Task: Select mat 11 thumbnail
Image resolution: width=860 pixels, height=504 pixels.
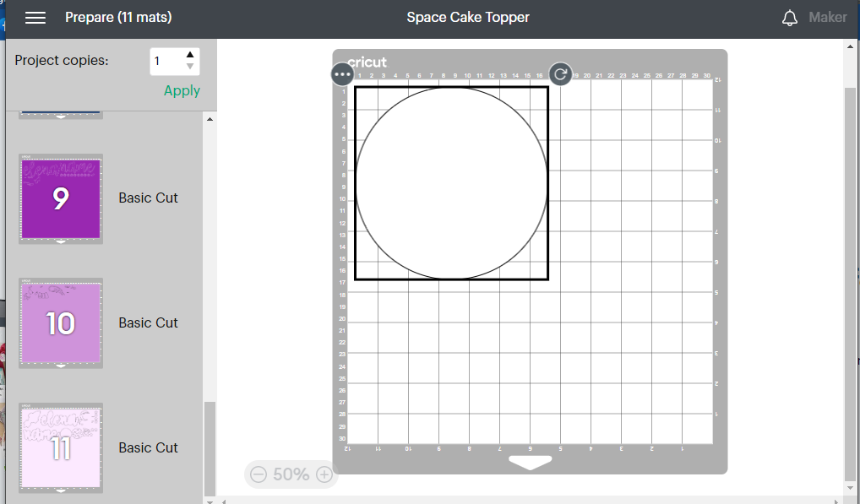Action: [x=61, y=448]
